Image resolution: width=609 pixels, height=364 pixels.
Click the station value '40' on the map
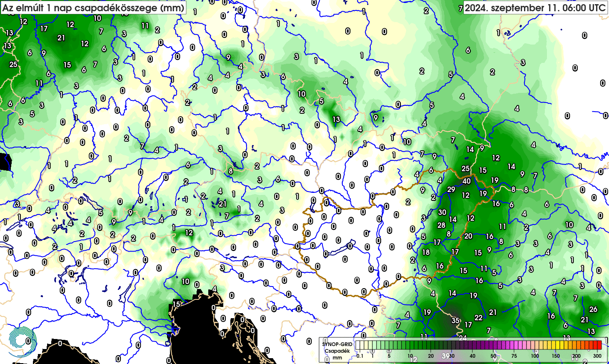click(467, 181)
